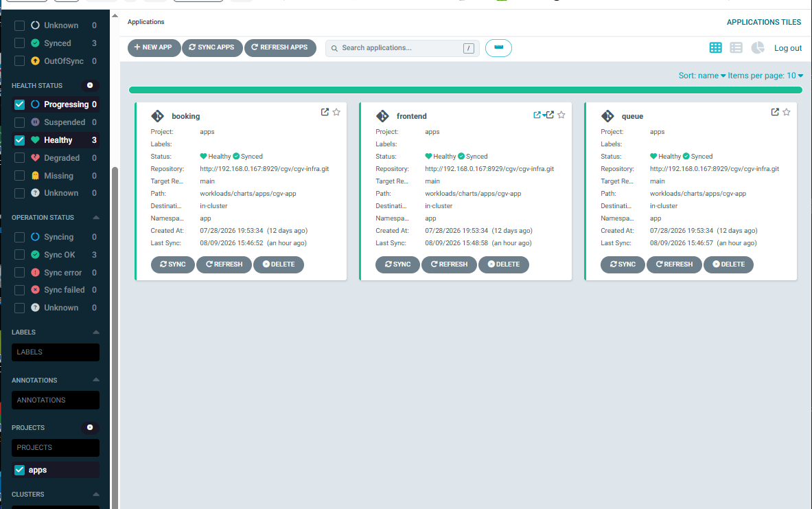Image resolution: width=812 pixels, height=509 pixels.
Task: Check the Sync OK operation filter
Action: point(20,254)
